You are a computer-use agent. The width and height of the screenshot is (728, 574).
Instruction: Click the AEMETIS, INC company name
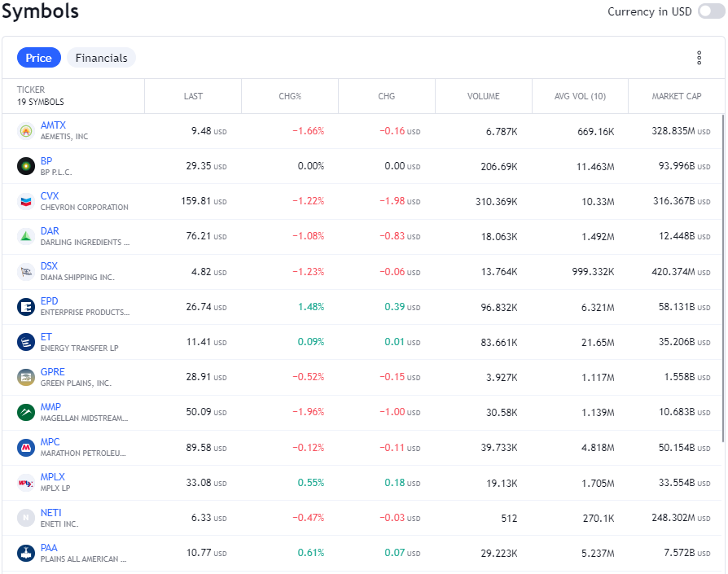(x=64, y=137)
